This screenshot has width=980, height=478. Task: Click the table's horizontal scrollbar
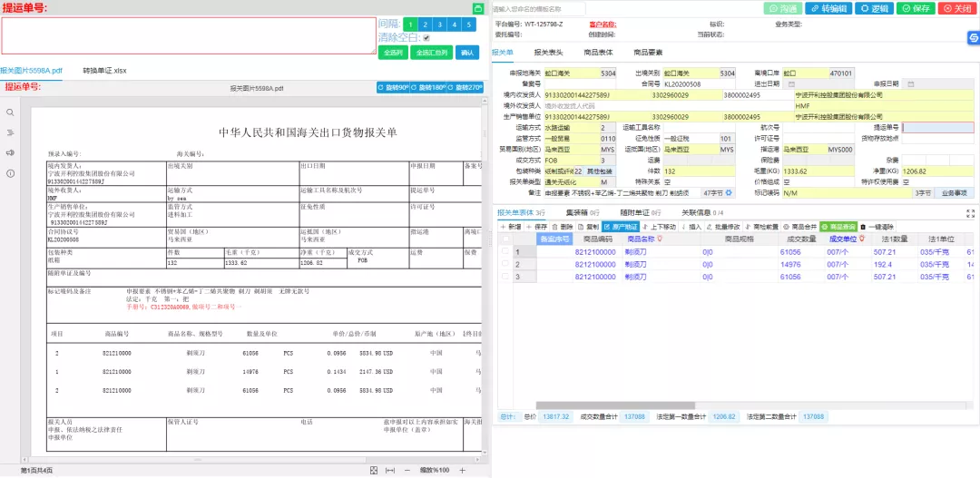click(615, 405)
